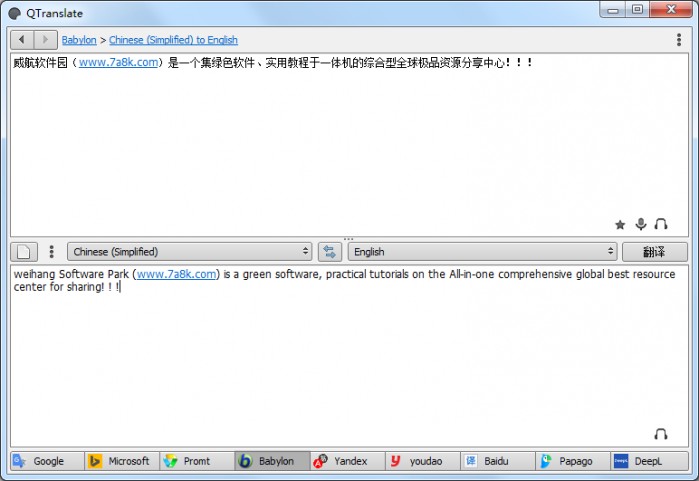699x481 pixels.
Task: Switch to Papago translation service
Action: (572, 461)
